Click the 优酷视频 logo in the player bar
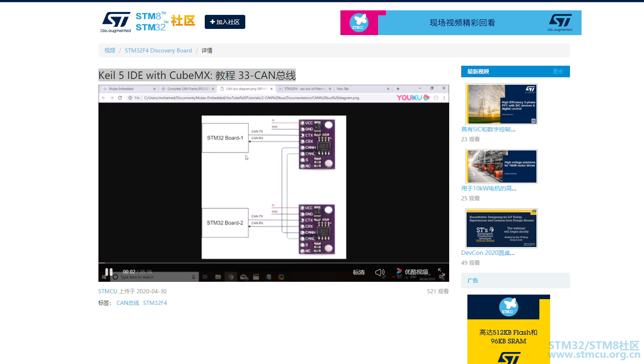 (412, 272)
